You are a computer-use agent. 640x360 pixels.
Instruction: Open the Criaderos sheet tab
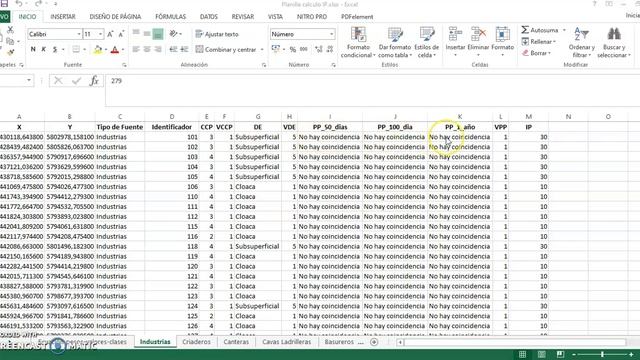click(196, 342)
